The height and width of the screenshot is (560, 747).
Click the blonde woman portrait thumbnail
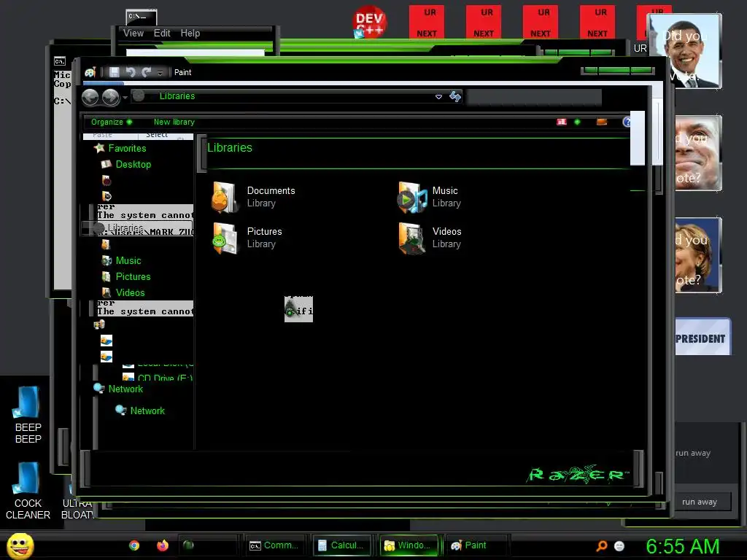pos(698,254)
